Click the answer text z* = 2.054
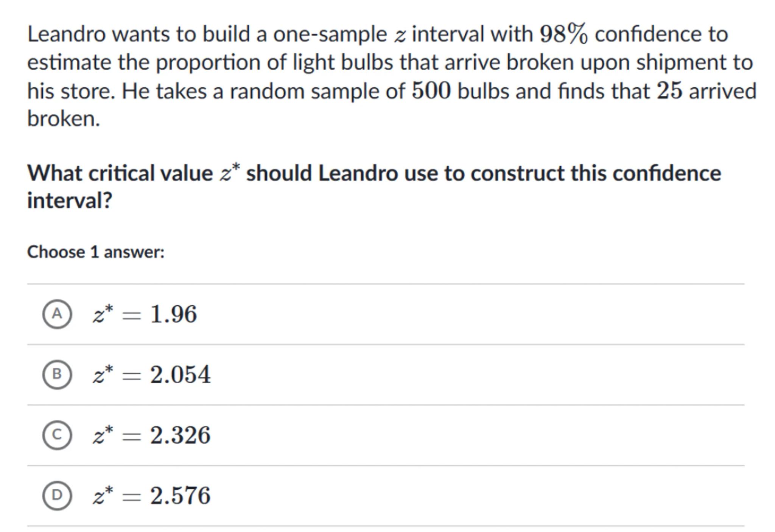This screenshot has height=532, width=775. click(152, 375)
